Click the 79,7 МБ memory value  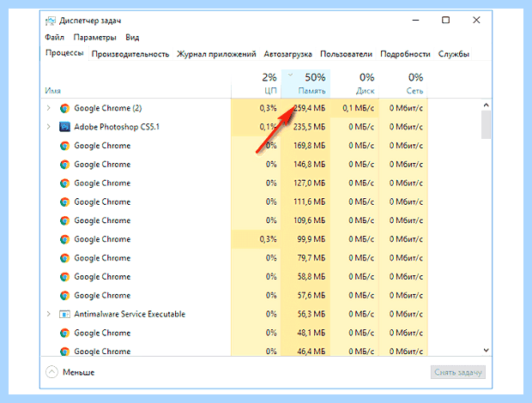tap(311, 258)
